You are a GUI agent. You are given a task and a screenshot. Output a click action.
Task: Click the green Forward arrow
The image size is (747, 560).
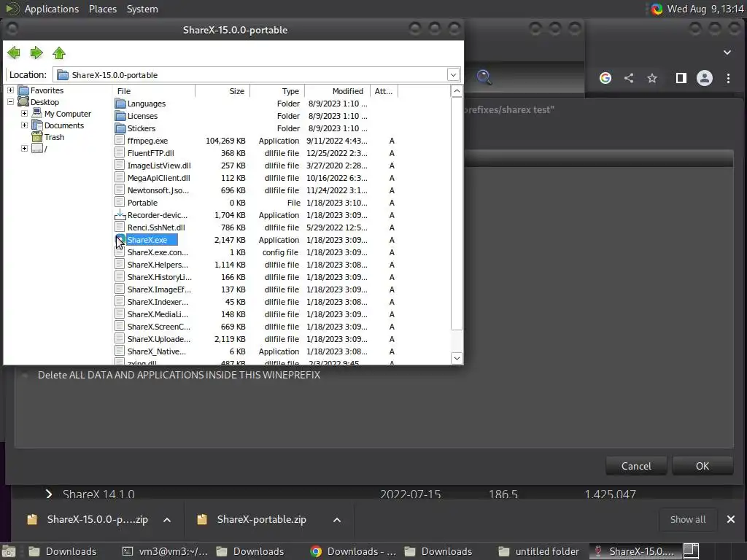36,52
